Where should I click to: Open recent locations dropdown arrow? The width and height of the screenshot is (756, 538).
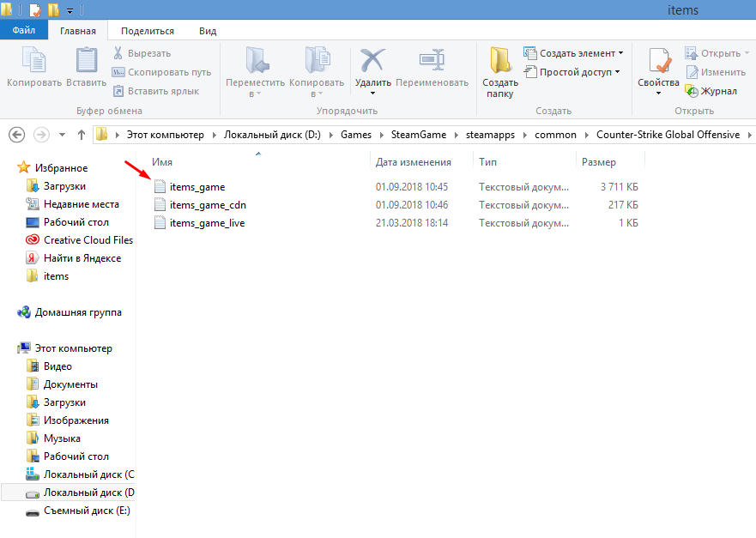pos(62,135)
